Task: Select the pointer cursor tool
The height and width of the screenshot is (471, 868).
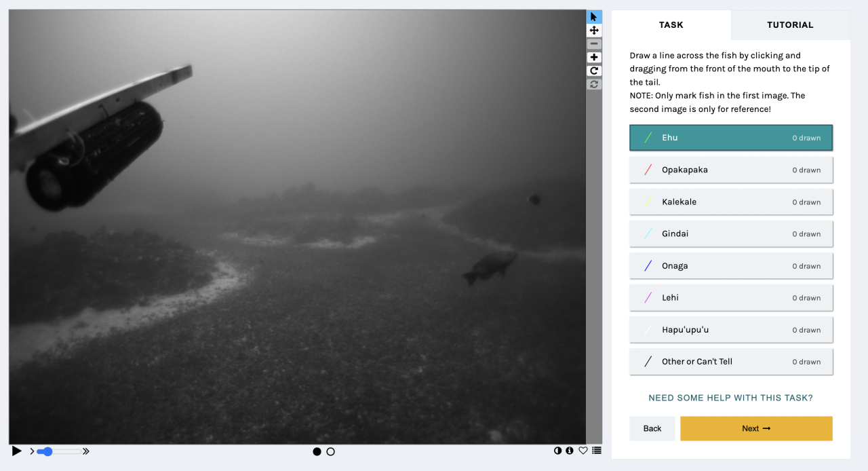Action: 594,17
